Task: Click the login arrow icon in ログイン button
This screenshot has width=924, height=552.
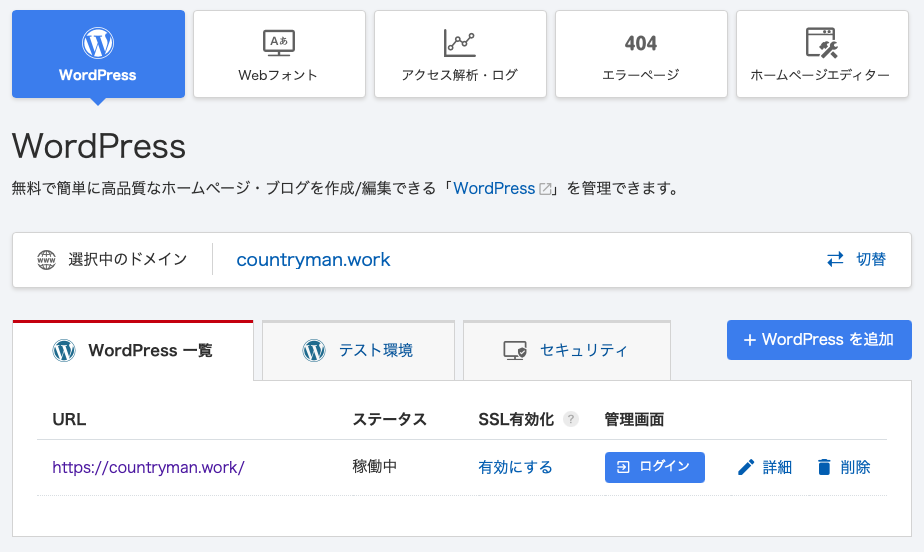Action: click(623, 467)
